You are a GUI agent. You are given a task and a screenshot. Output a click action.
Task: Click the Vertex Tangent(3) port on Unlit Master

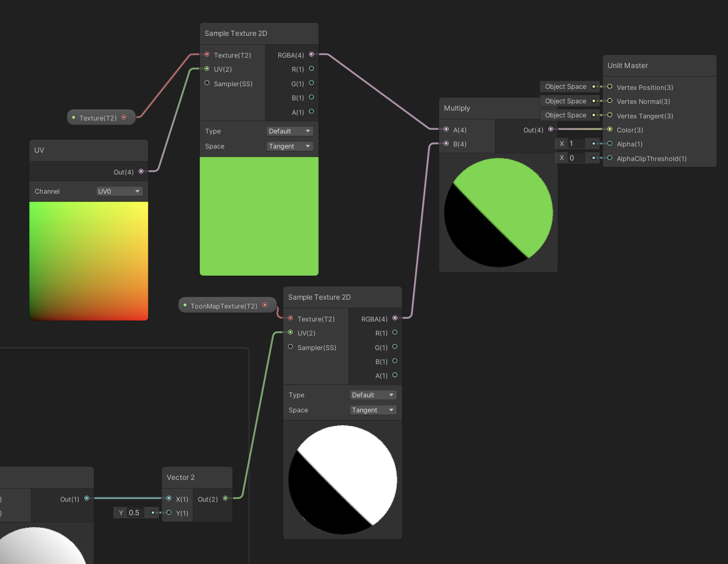point(610,115)
